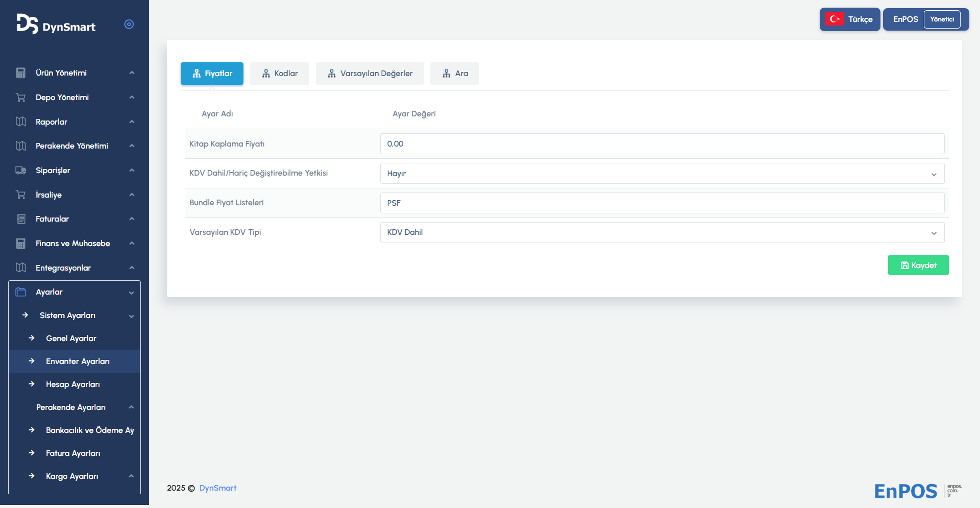Open the KDV Dahil/Hariç Değiştirebilme Yetkisi dropdown
This screenshot has width=980, height=508.
point(662,174)
